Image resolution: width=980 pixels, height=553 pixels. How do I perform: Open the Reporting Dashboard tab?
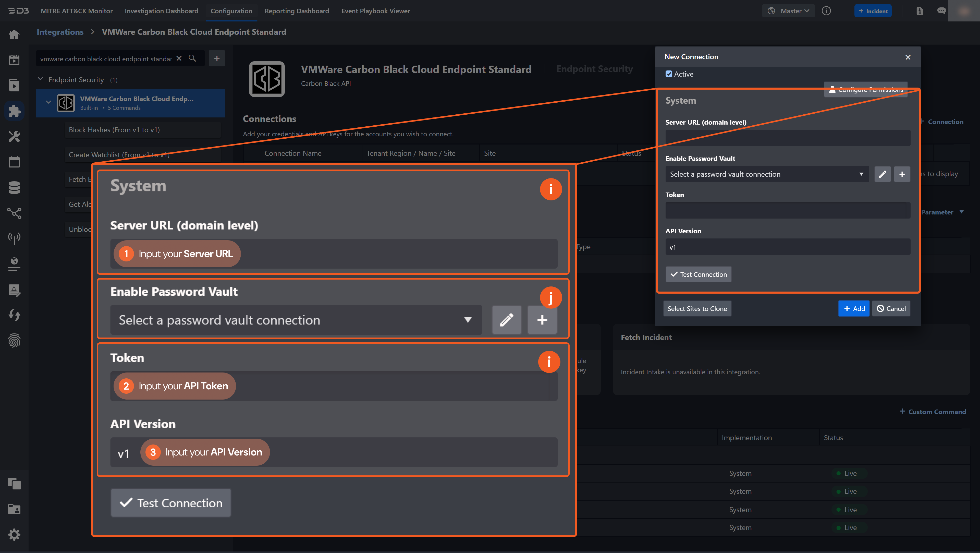[297, 11]
